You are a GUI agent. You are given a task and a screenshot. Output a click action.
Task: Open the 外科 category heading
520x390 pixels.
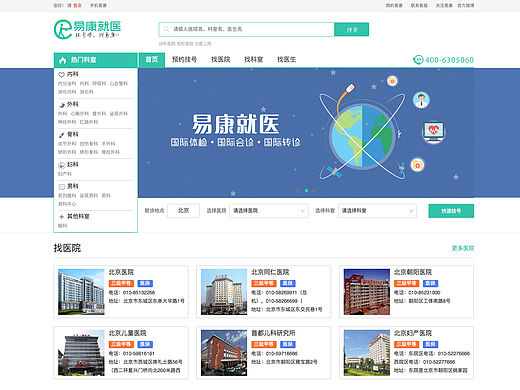(x=73, y=104)
